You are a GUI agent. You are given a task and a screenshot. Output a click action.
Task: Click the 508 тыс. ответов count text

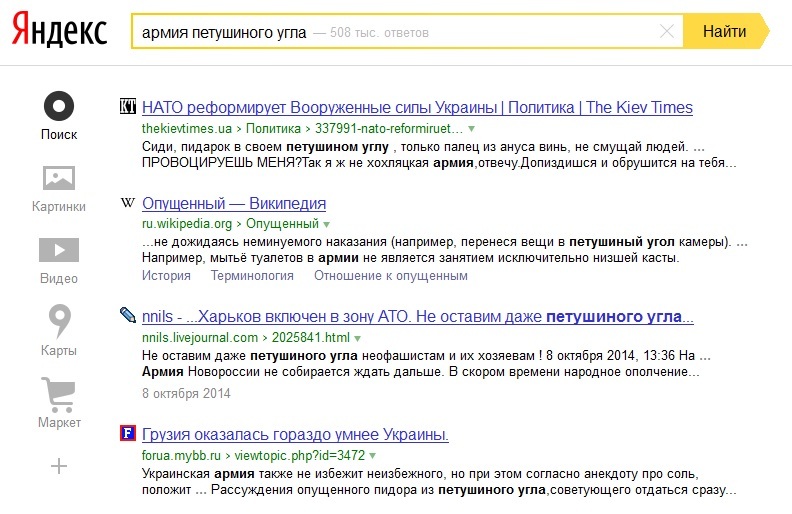coord(379,33)
